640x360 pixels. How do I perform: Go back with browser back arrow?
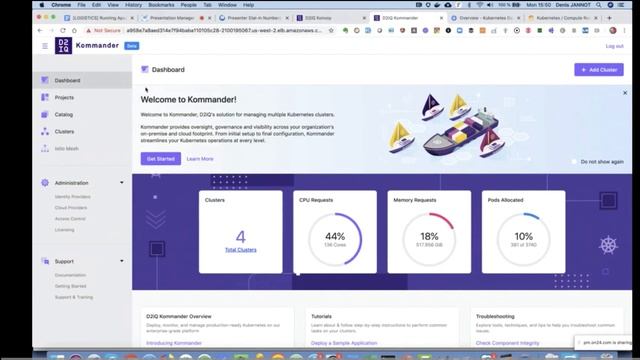(x=40, y=31)
